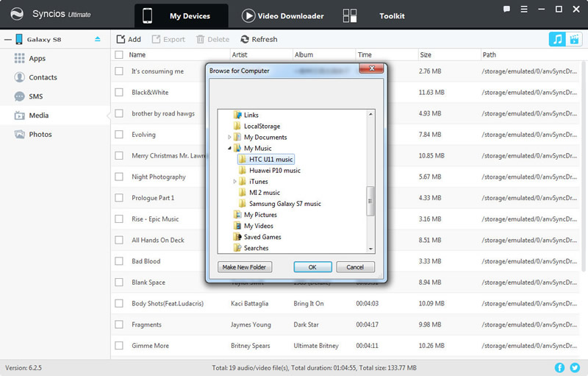The image size is (588, 376).
Task: Click the Export toolbar button
Action: pos(168,40)
